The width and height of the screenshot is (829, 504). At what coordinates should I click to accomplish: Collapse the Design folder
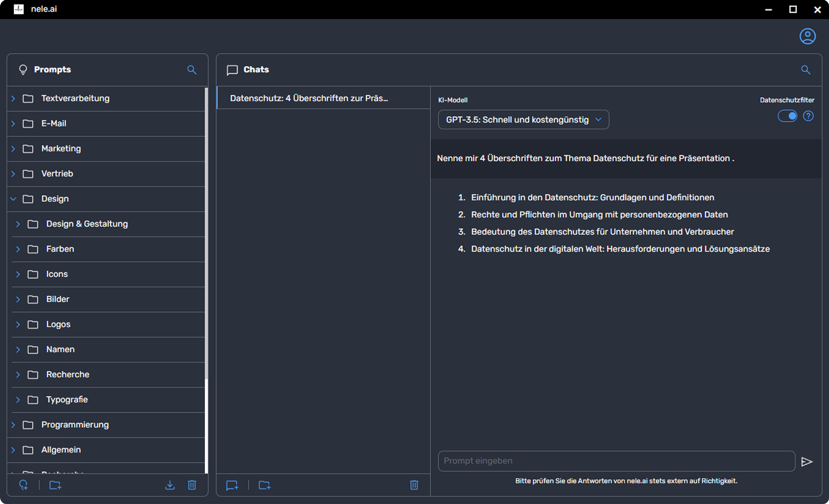13,199
